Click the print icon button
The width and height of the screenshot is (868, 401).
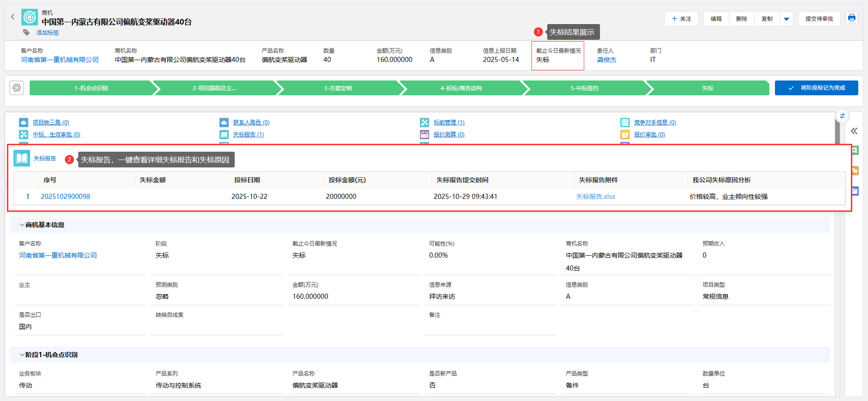[851, 18]
